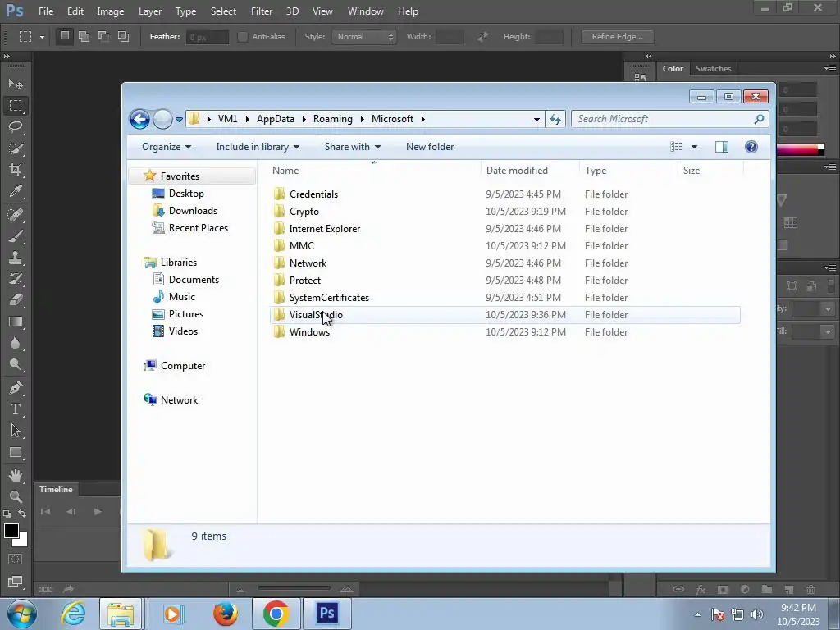Open the Organize dropdown menu
Screen dimensions: 840x630
pos(166,147)
